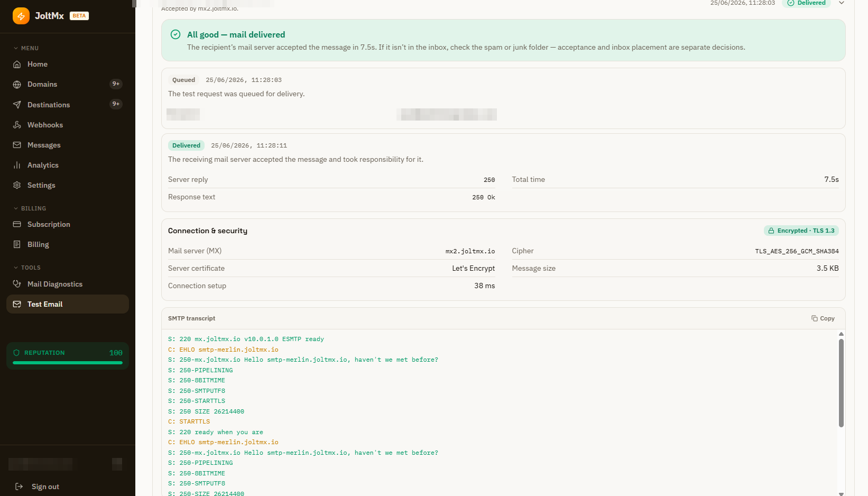Click the TLS_AES_256_GCM_SHA384 cipher value
The image size is (868, 496).
point(797,251)
